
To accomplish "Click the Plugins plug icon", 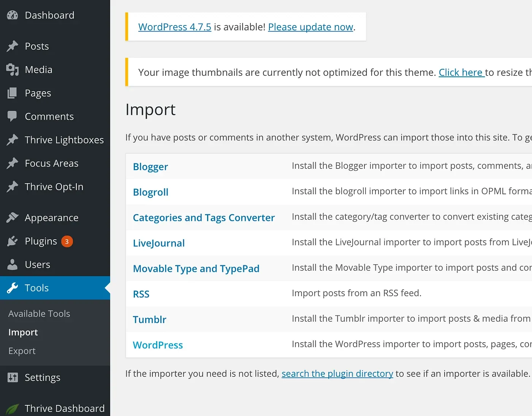I will [13, 241].
